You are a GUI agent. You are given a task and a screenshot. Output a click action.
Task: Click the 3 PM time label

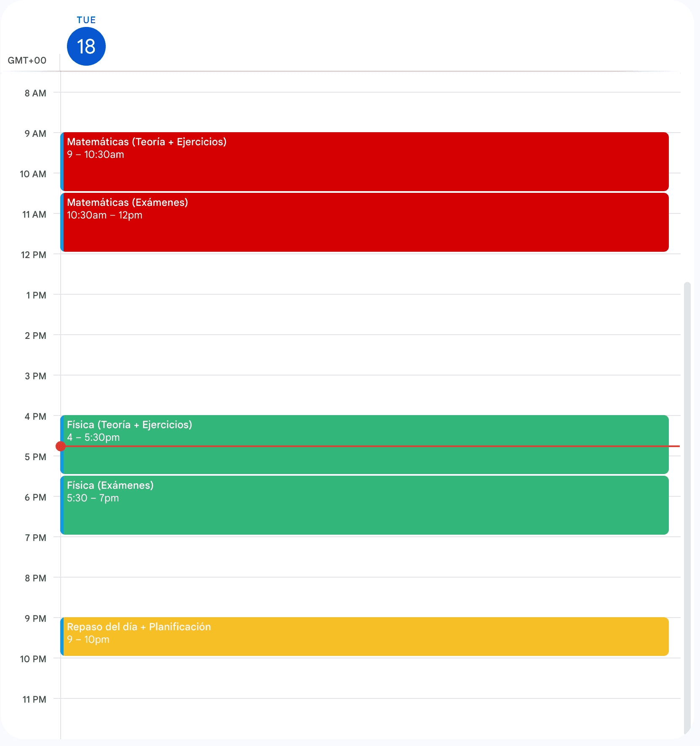pyautogui.click(x=35, y=376)
